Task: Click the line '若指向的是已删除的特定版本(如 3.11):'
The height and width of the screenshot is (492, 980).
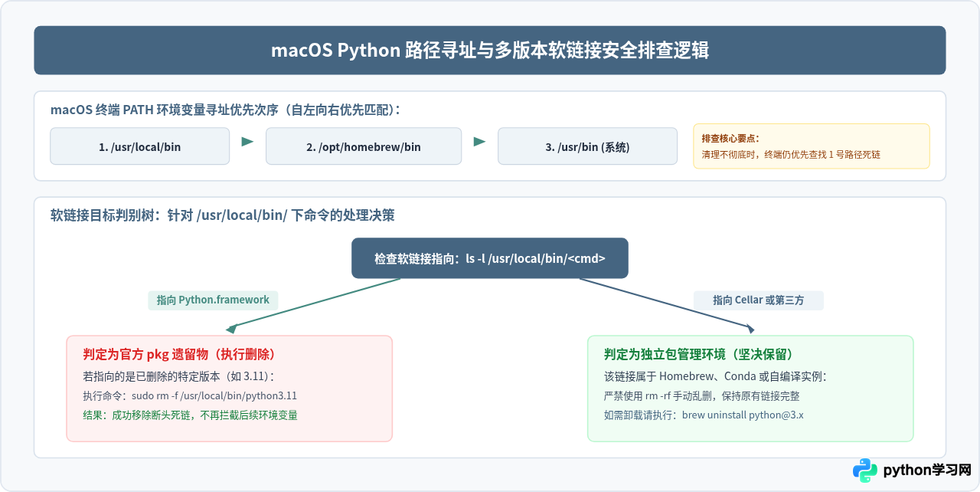Action: 178,377
